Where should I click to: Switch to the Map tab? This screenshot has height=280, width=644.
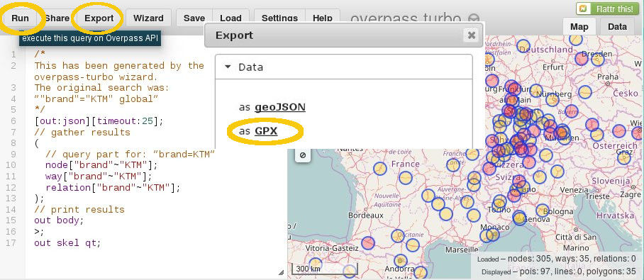pyautogui.click(x=579, y=27)
